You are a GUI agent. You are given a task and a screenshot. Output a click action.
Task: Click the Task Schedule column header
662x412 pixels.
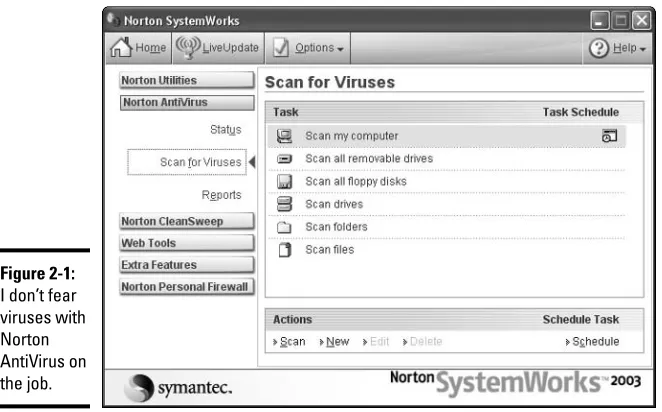pos(581,112)
